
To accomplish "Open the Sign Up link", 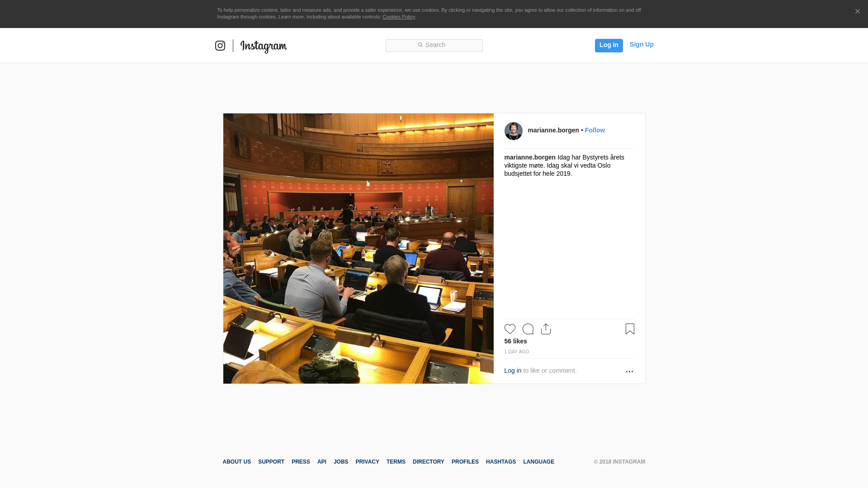I will click(642, 44).
